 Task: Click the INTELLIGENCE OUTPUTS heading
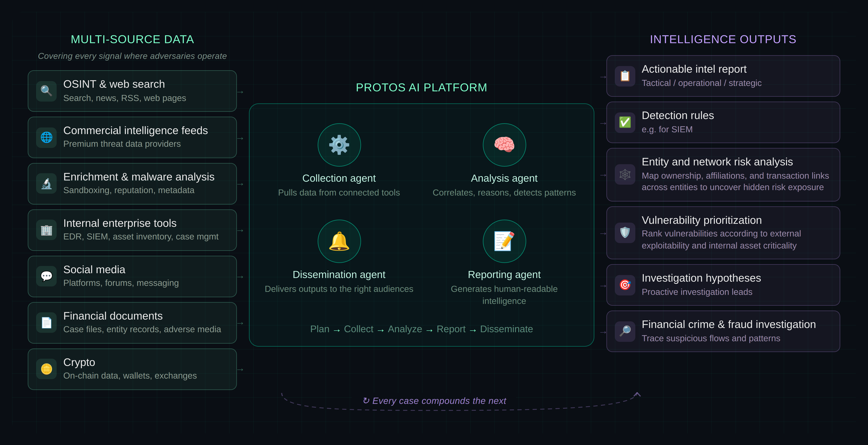pos(723,39)
